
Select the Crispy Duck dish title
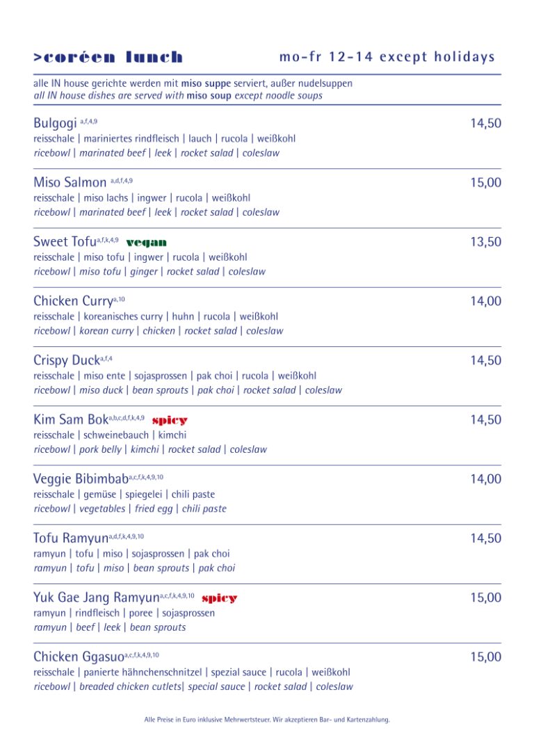pos(67,360)
